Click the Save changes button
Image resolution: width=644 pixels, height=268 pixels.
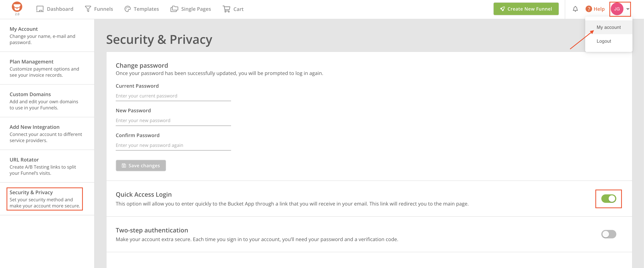(141, 166)
